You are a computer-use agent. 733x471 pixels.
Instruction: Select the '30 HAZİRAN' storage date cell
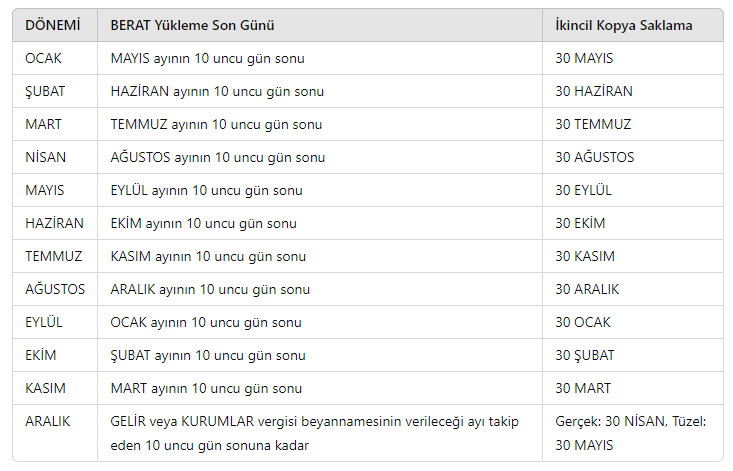tap(633, 91)
